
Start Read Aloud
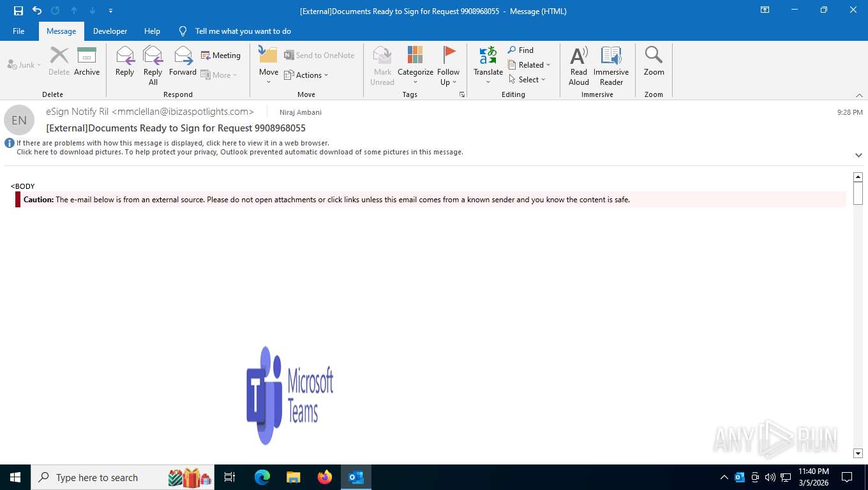[x=579, y=66]
